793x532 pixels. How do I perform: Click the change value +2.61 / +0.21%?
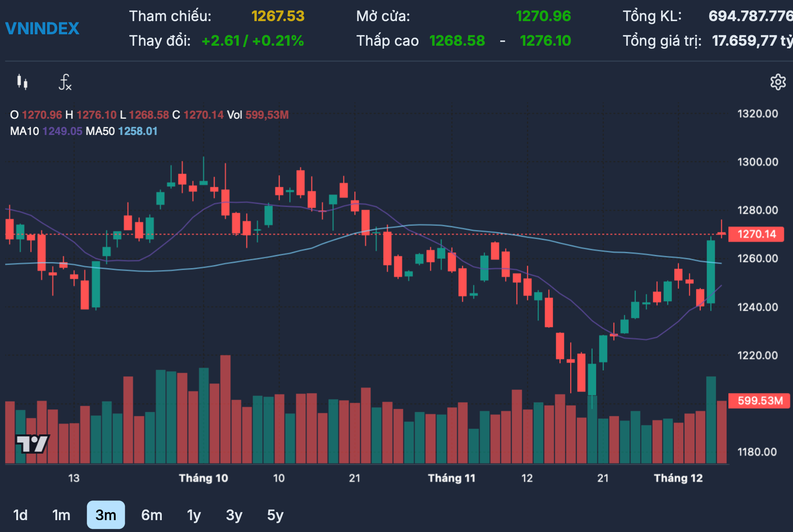253,41
